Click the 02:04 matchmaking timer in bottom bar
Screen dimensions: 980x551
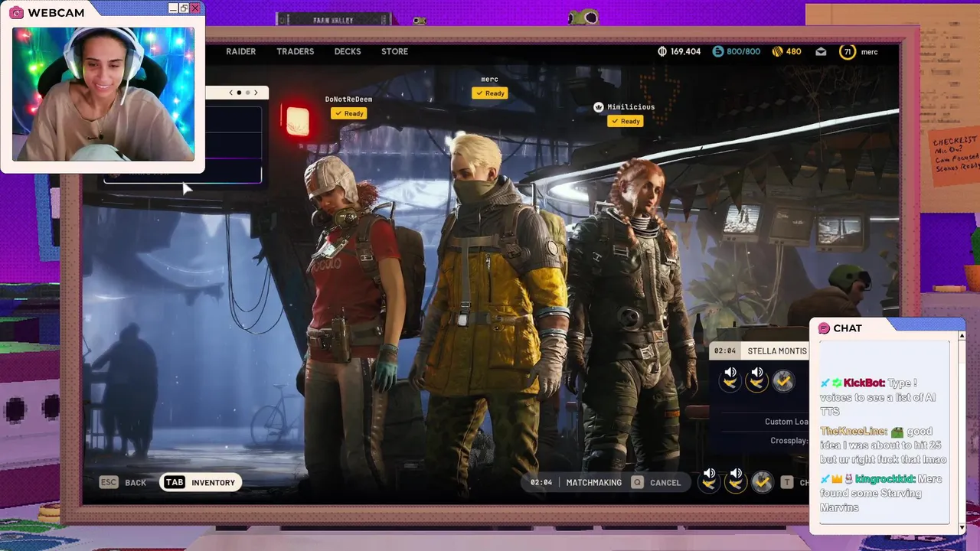541,482
